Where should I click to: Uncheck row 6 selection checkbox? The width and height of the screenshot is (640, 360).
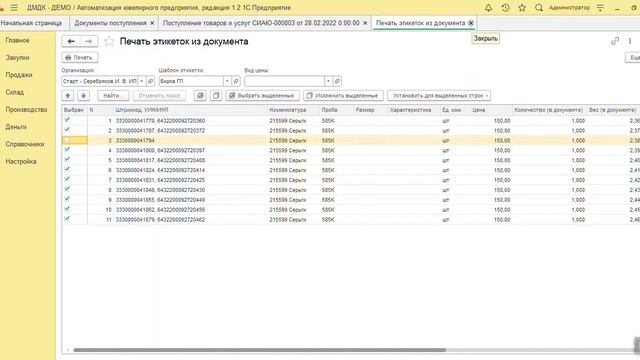point(67,169)
